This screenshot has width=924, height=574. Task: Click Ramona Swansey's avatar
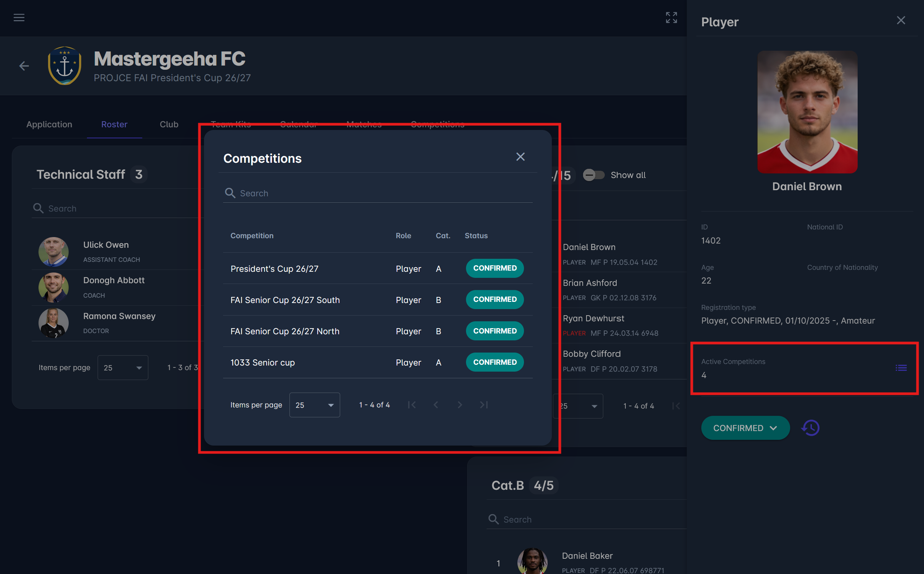53,323
